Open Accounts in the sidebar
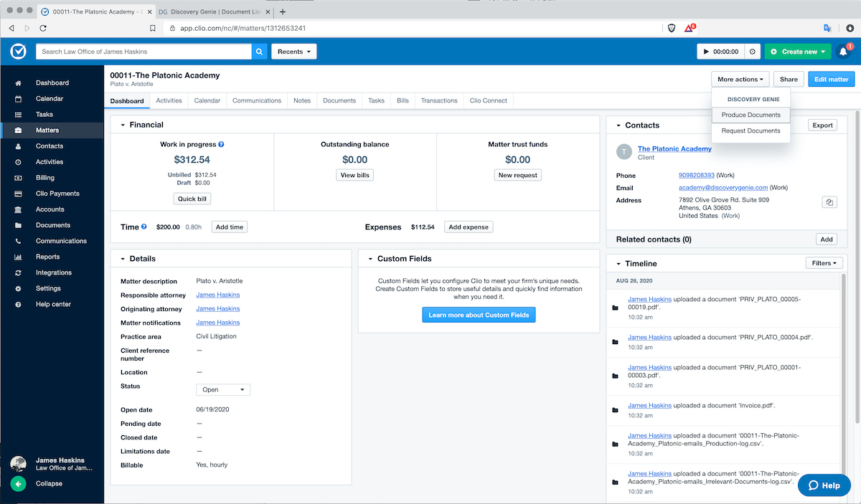 [x=52, y=209]
